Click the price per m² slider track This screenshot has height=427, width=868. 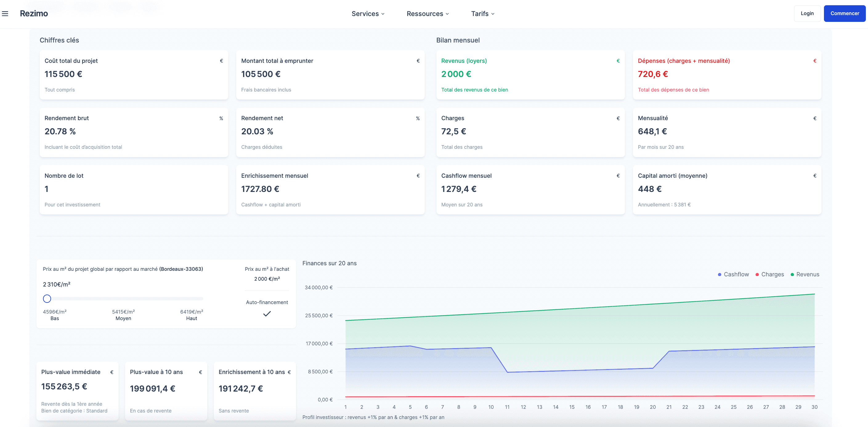tap(123, 299)
